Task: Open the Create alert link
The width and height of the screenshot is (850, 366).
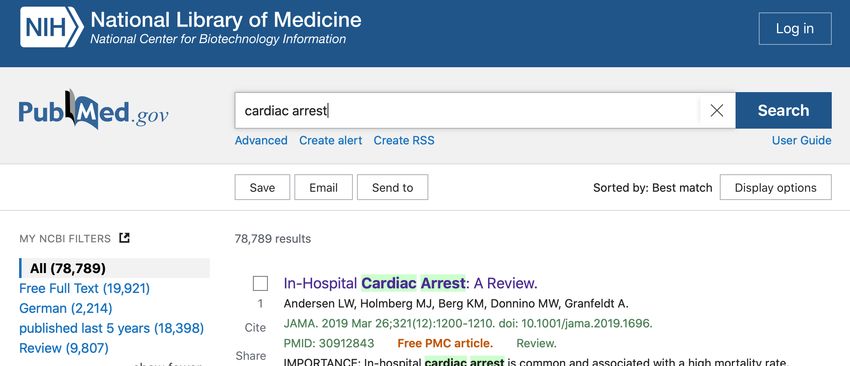Action: [331, 140]
